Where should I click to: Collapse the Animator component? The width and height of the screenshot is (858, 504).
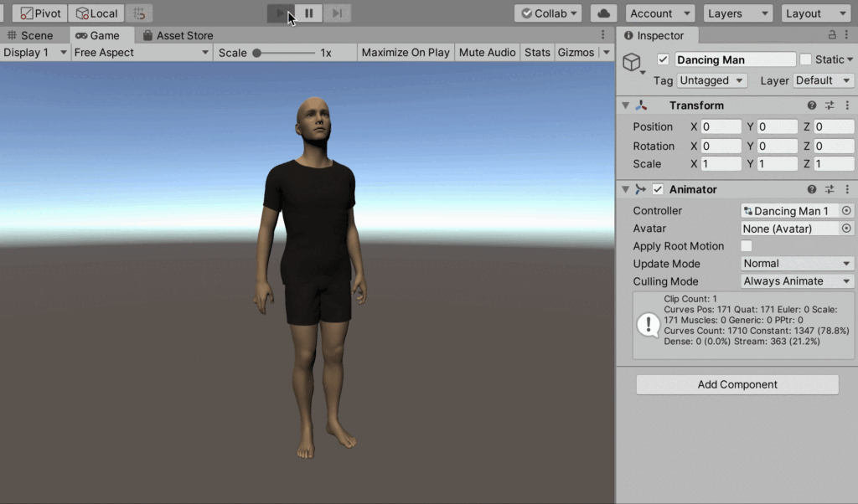click(x=625, y=189)
